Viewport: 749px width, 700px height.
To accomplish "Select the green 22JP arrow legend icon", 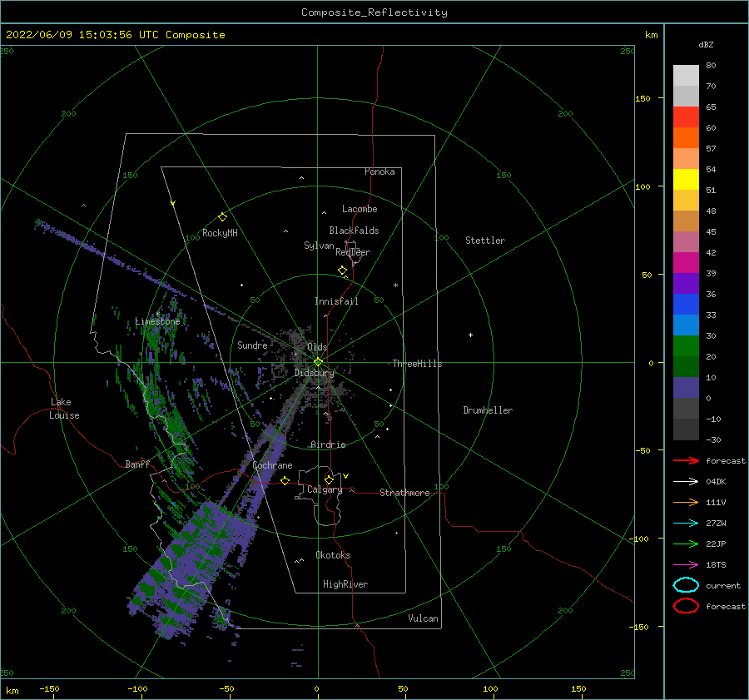I will [x=686, y=544].
